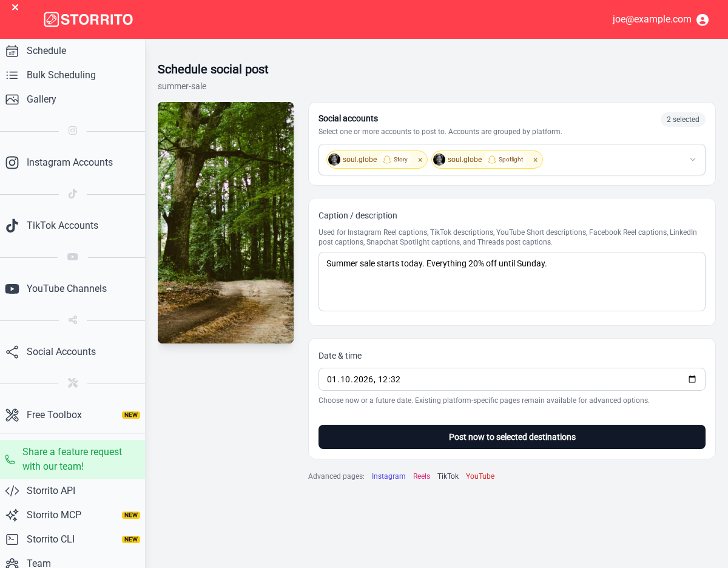Open Social Accounts page
Viewport: 728px width, 568px height.
(x=72, y=352)
